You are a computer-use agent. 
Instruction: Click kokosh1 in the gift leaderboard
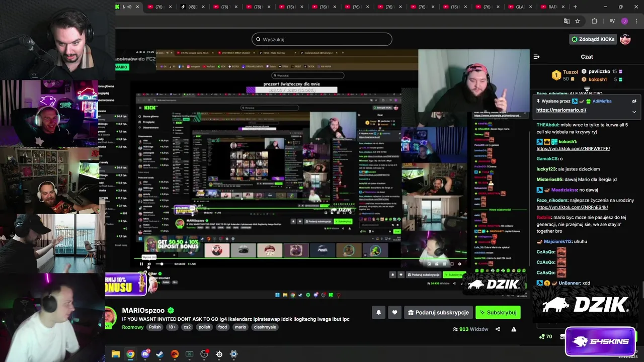coord(598,79)
